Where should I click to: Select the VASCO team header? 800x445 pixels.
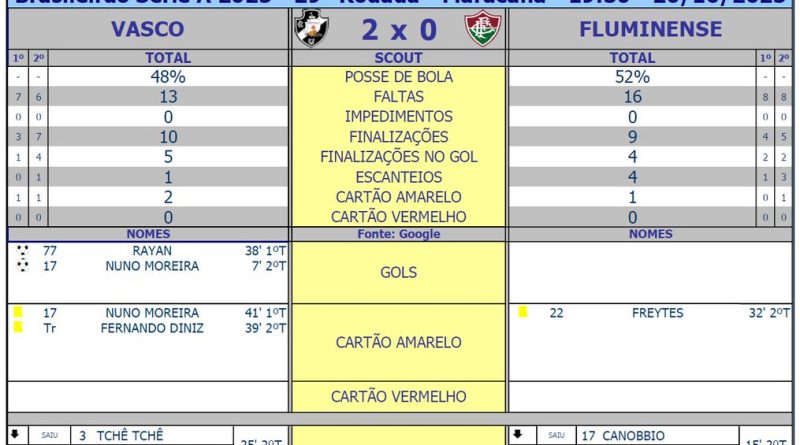tap(148, 29)
